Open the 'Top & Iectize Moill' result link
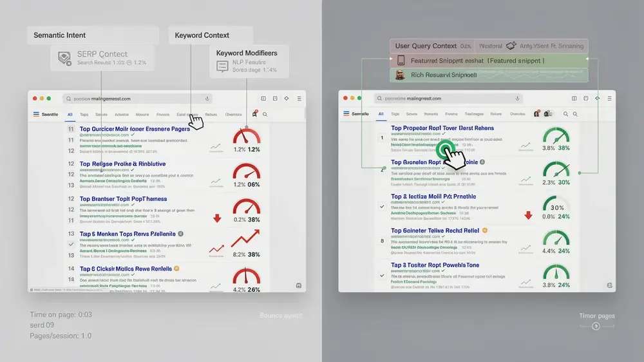This screenshot has width=644, height=362. coord(433,196)
